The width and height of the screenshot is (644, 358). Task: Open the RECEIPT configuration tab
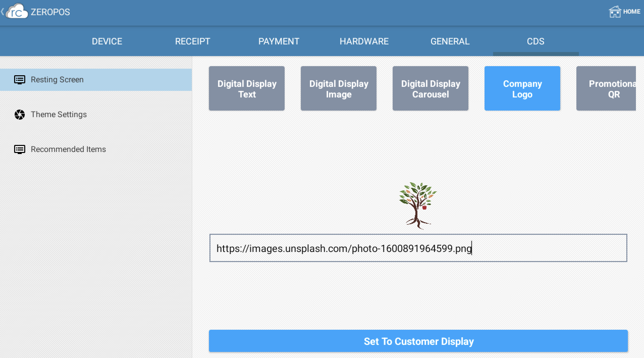click(x=193, y=41)
